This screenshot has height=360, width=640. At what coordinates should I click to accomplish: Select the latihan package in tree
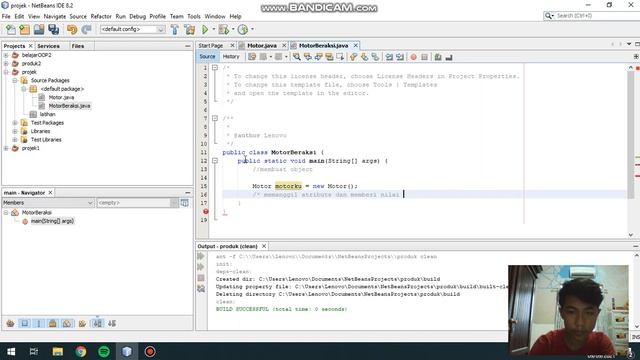(x=47, y=114)
